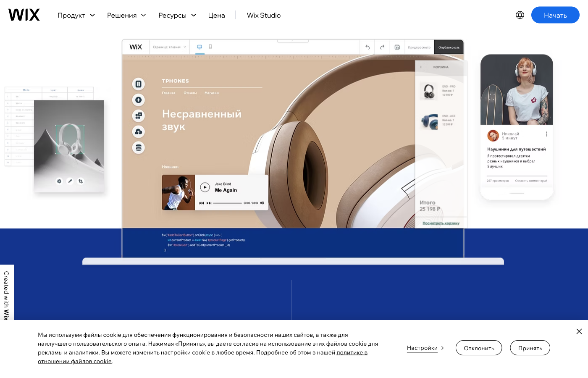
Task: Open the pages icon in editor sidebar
Action: click(x=138, y=84)
